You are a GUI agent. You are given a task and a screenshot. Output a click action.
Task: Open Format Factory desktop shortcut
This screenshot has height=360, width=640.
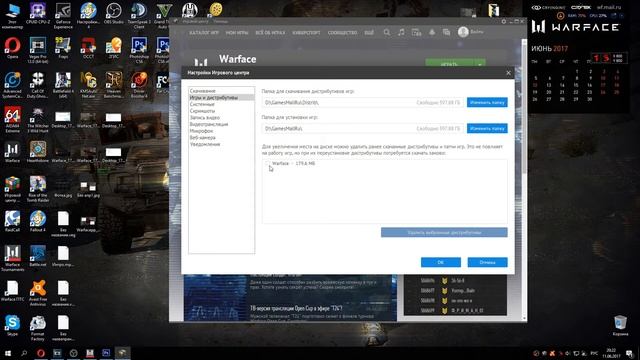pos(38,328)
